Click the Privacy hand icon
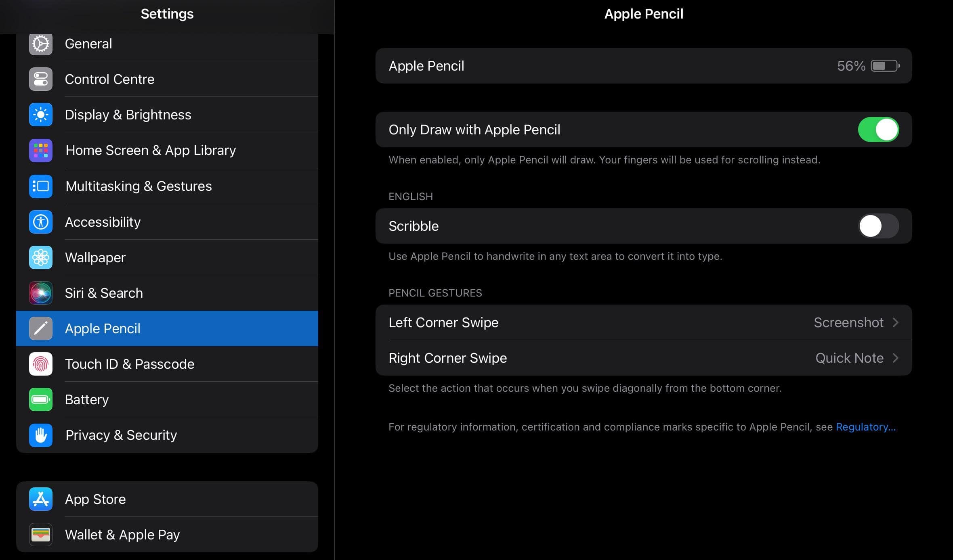Image resolution: width=953 pixels, height=560 pixels. coord(41,435)
